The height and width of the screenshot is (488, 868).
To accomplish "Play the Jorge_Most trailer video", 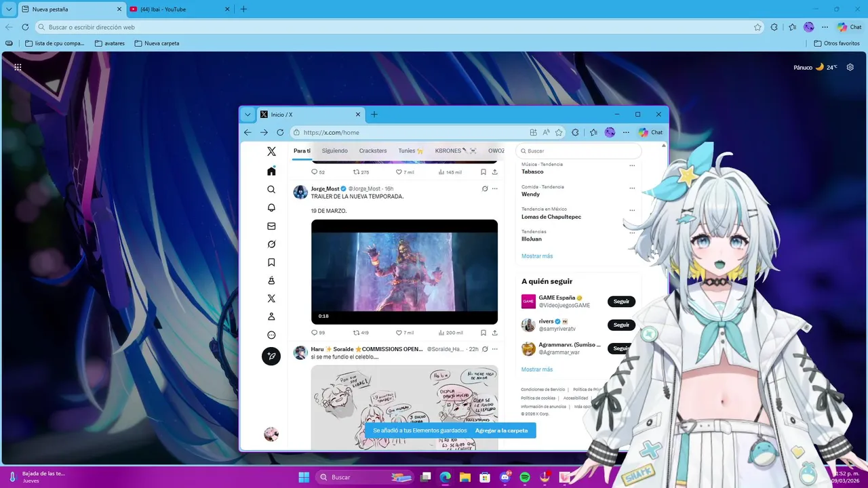I will 404,272.
